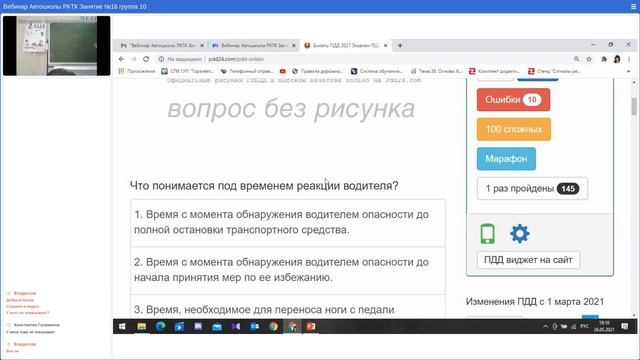This screenshot has width=640, height=360.
Task: Click the browser forward arrow
Action: tap(133, 59)
